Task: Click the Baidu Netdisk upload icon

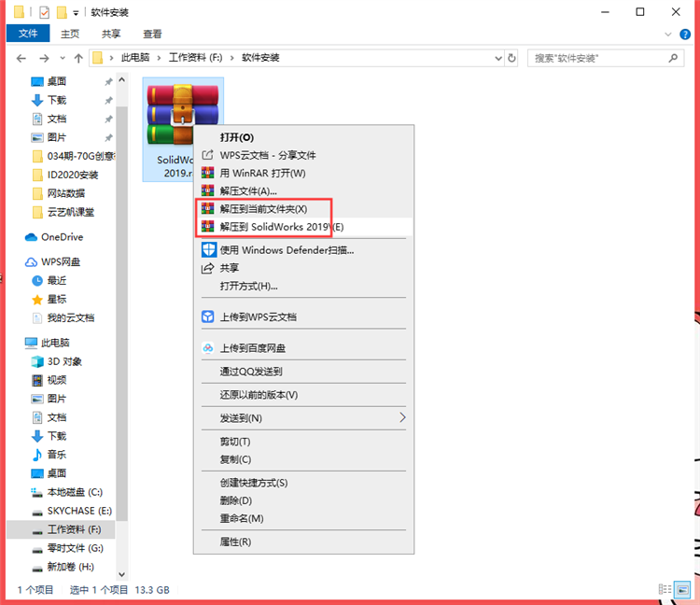Action: point(207,348)
